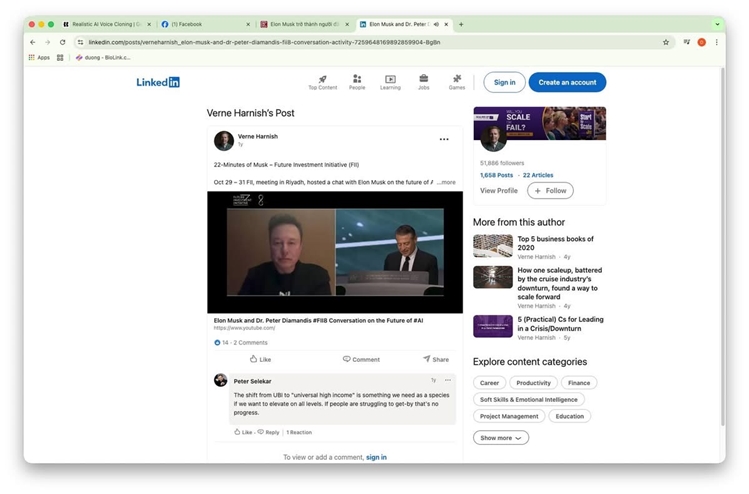This screenshot has height=494, width=749.
Task: Like Peter Selekar's comment
Action: tap(243, 432)
